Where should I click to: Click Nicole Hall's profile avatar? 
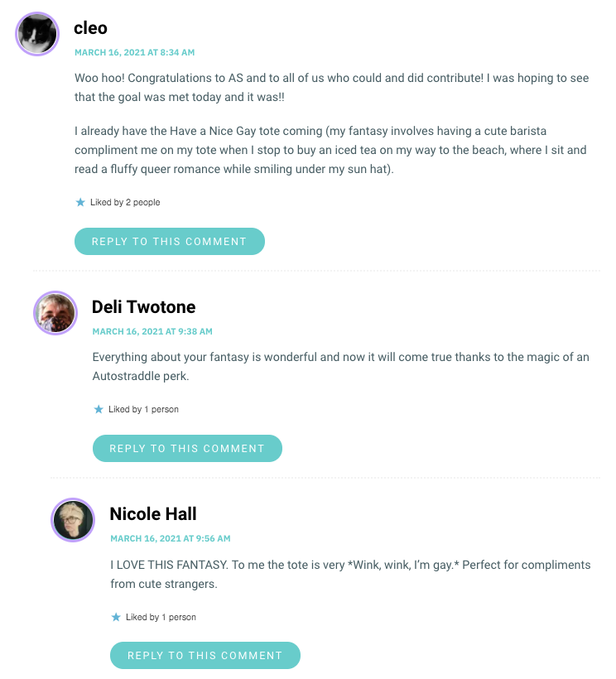tap(73, 520)
